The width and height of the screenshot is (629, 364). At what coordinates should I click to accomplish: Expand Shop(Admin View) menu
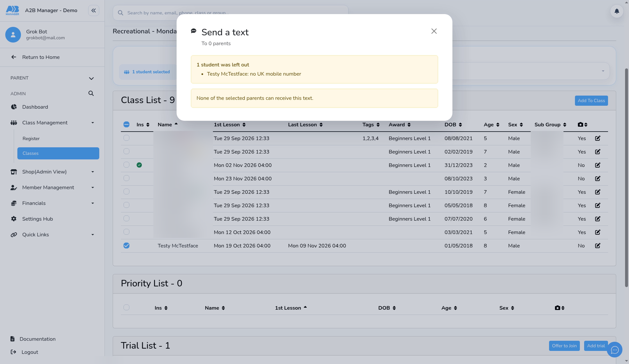tap(52, 172)
